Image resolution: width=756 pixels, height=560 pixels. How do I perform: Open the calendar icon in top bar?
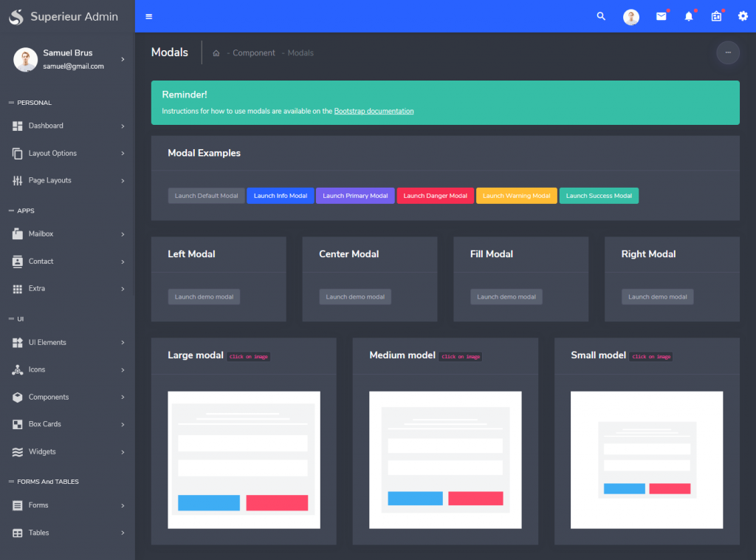[x=716, y=16]
